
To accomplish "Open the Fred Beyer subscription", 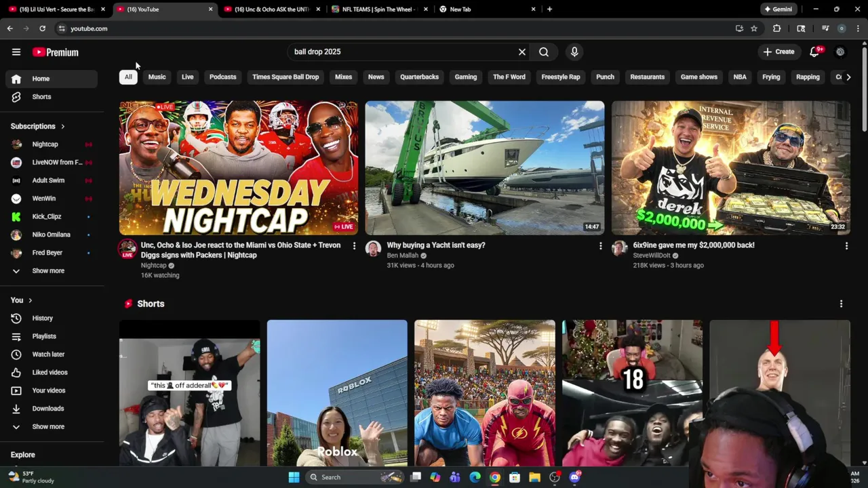I will coord(52,253).
